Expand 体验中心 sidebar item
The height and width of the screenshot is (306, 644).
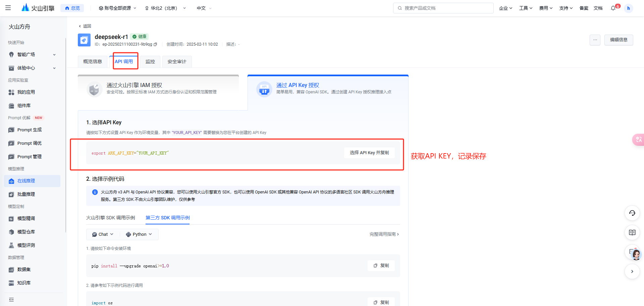coord(32,68)
